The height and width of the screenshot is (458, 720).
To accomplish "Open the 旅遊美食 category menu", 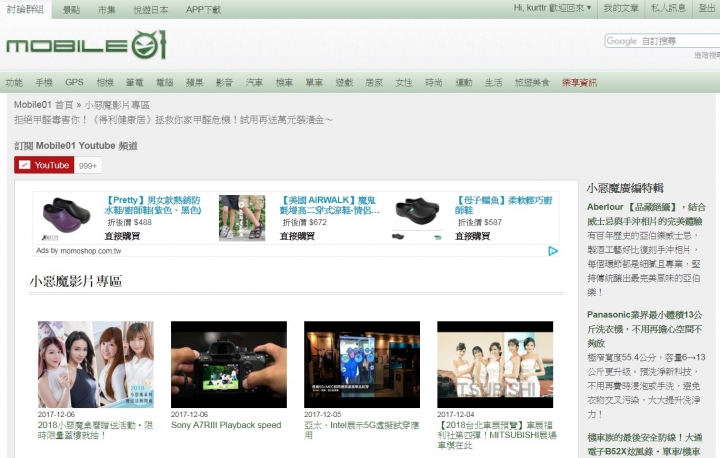I will pos(532,83).
